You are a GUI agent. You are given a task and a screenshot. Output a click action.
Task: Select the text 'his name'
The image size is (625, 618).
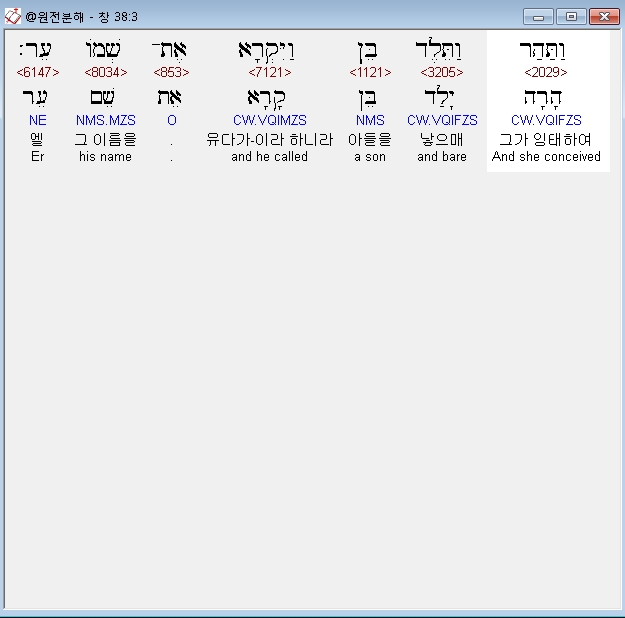[x=105, y=156]
